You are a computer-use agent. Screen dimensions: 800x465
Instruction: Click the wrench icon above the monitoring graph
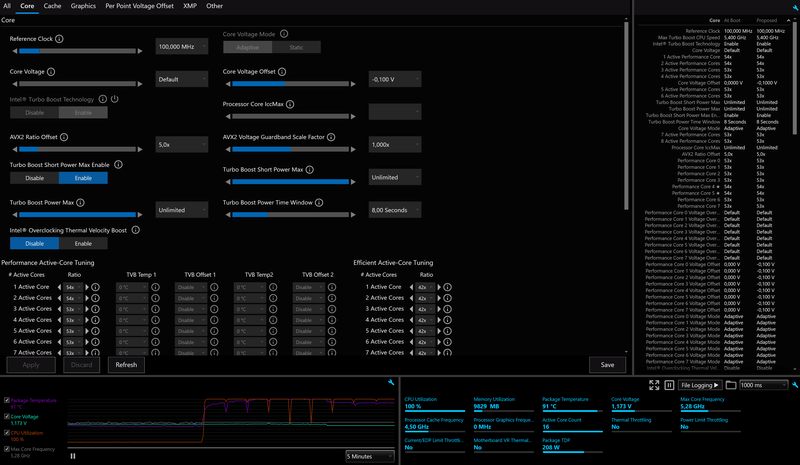[x=390, y=382]
